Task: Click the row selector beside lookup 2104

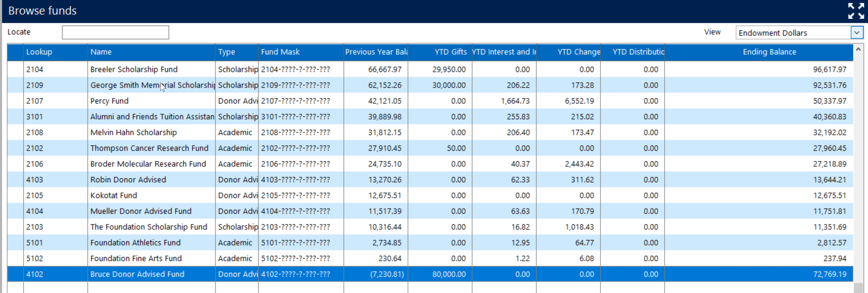Action: click(15, 70)
